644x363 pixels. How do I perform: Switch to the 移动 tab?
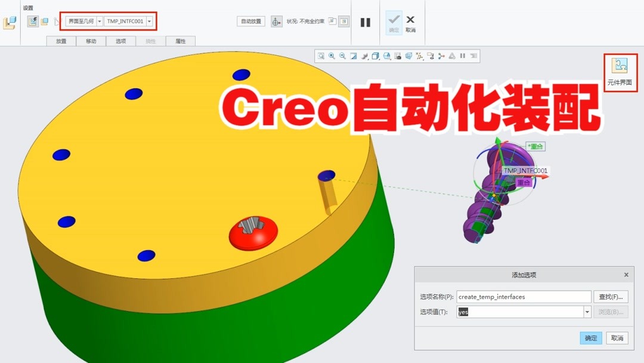tap(91, 41)
